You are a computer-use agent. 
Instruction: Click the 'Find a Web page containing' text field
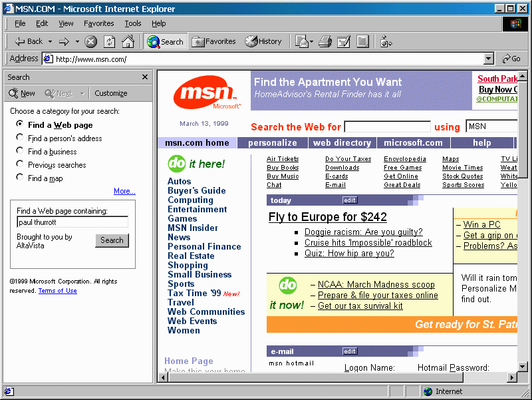(72, 222)
